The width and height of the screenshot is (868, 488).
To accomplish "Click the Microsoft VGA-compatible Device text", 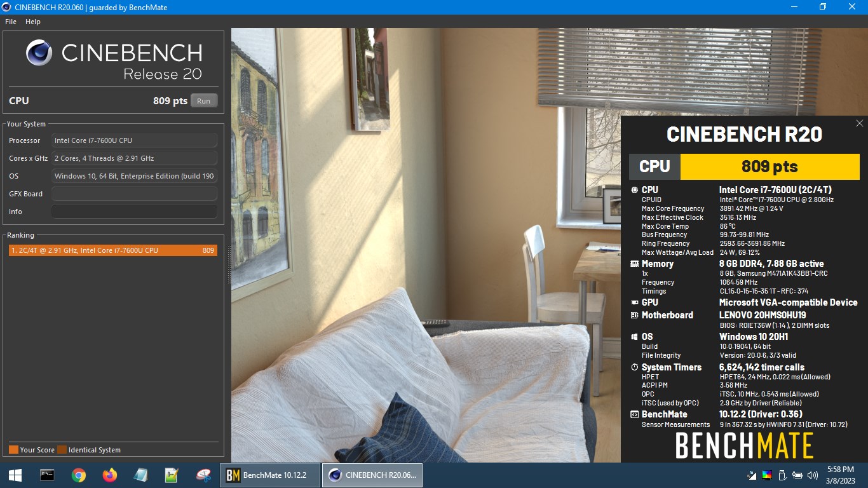I will pos(789,302).
